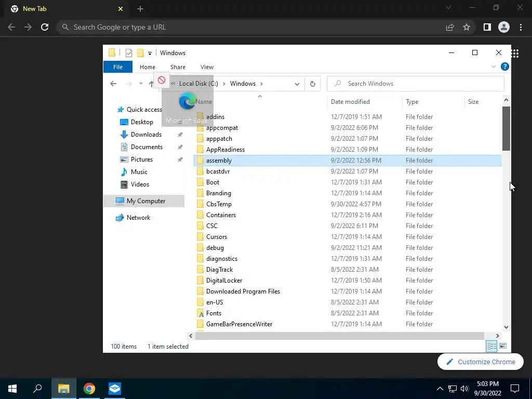
Task: Switch to large thumbnails view icon
Action: (x=503, y=346)
